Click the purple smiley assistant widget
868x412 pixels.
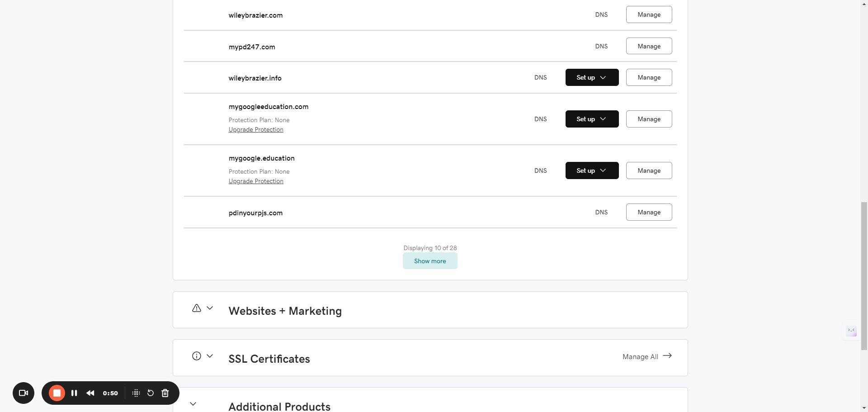(x=851, y=331)
